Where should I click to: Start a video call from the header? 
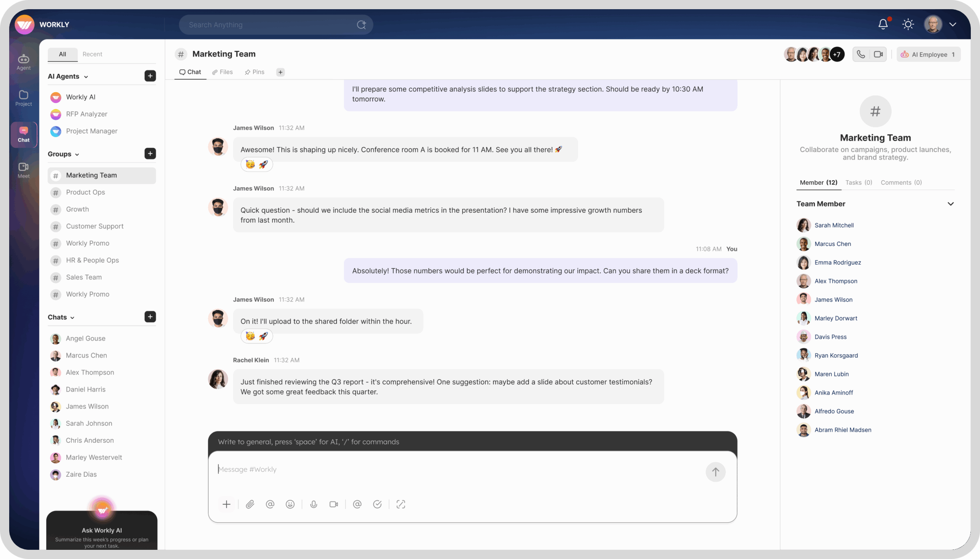tap(878, 54)
